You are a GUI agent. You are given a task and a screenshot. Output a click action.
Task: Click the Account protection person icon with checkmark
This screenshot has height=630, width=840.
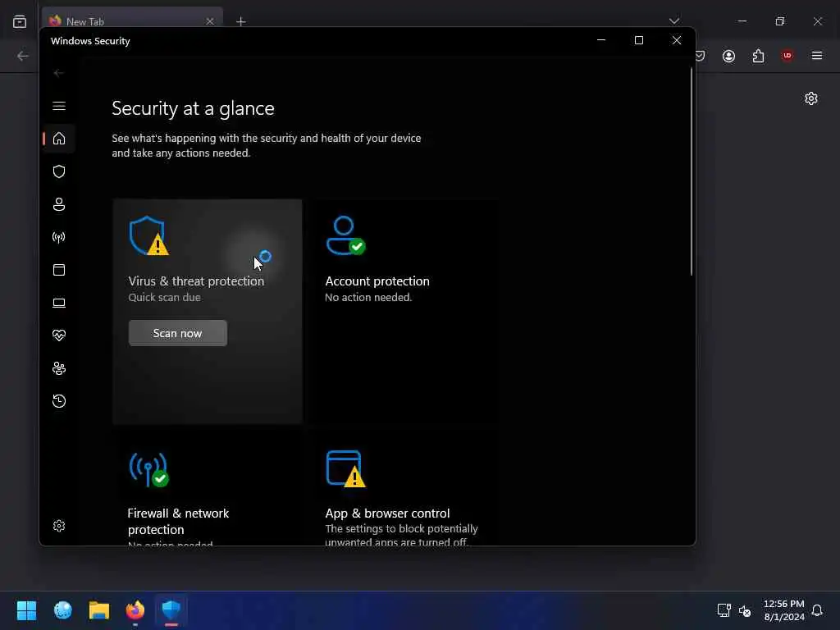click(x=345, y=235)
